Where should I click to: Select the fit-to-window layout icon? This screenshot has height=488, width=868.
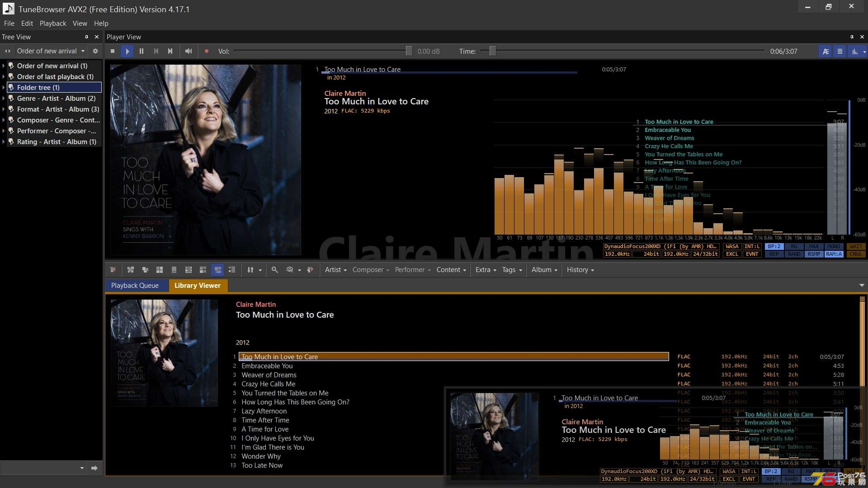131,270
